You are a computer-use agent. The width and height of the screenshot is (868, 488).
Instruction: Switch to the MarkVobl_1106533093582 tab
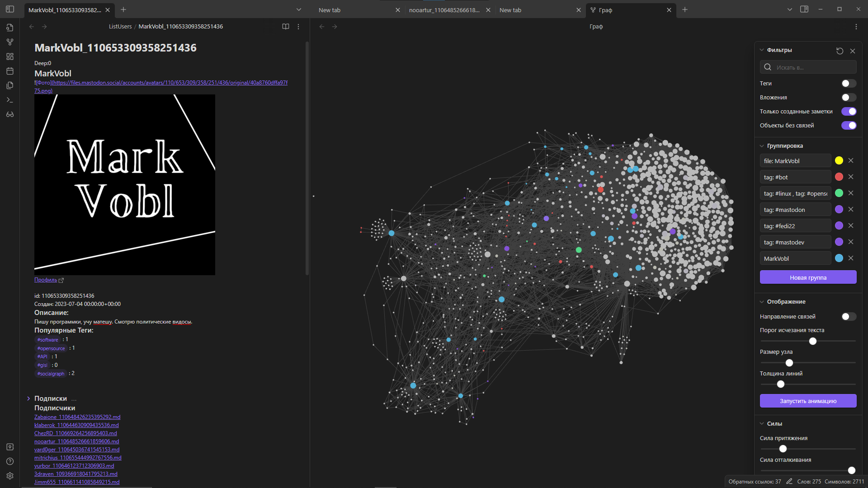[x=65, y=10]
